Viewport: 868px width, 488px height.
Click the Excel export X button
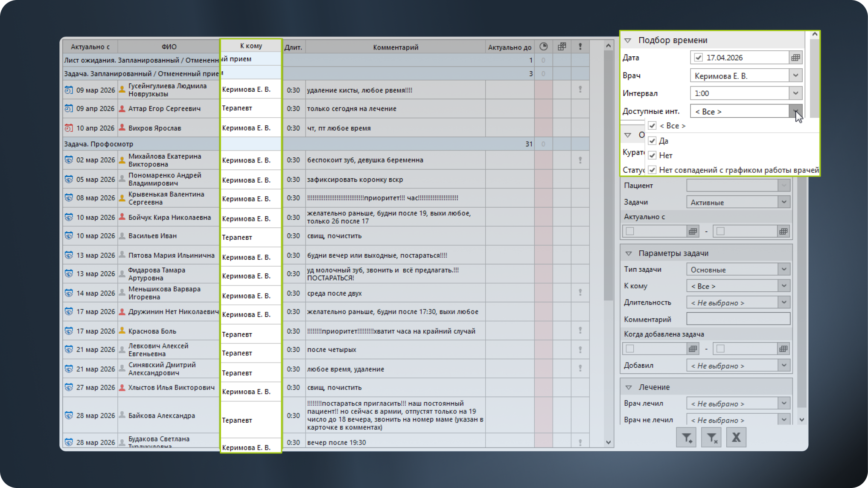(x=736, y=438)
